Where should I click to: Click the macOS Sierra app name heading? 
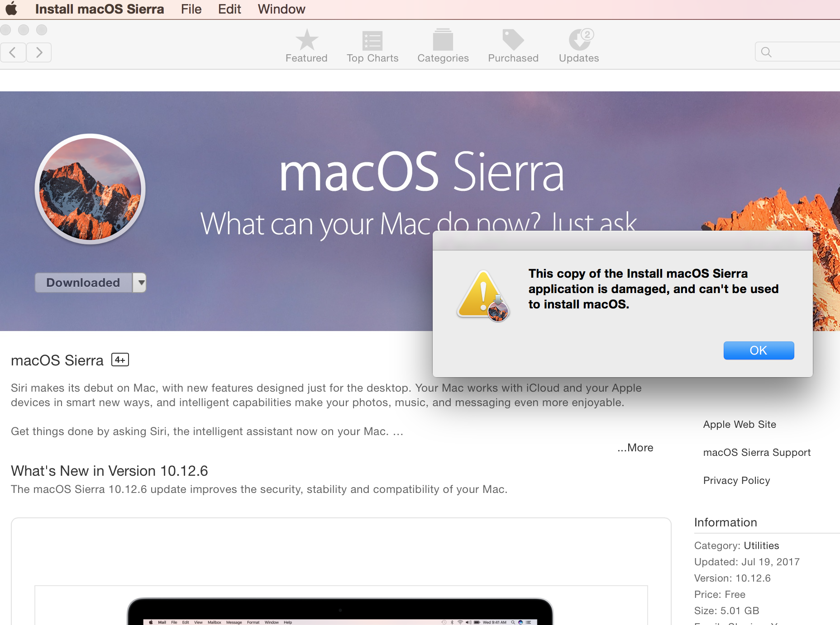(x=57, y=360)
